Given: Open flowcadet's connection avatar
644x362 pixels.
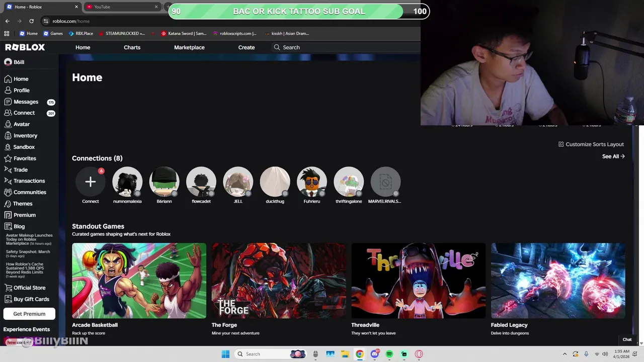Looking at the screenshot, I should pyautogui.click(x=201, y=182).
